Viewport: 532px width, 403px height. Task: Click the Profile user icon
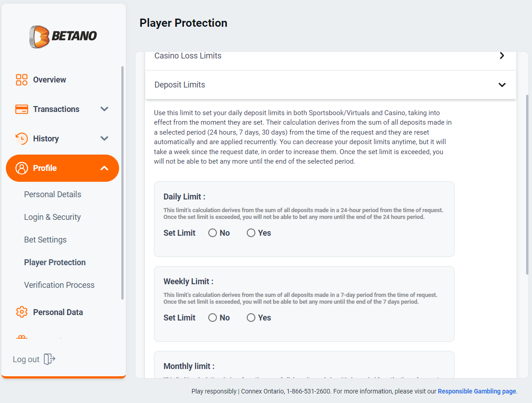click(x=22, y=168)
